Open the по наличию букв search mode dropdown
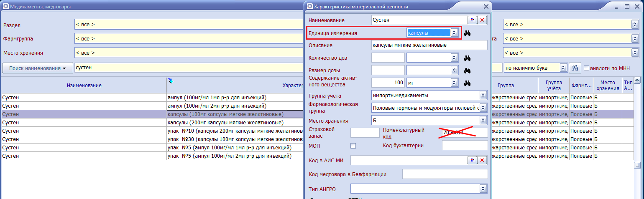644x199 pixels. [563, 68]
